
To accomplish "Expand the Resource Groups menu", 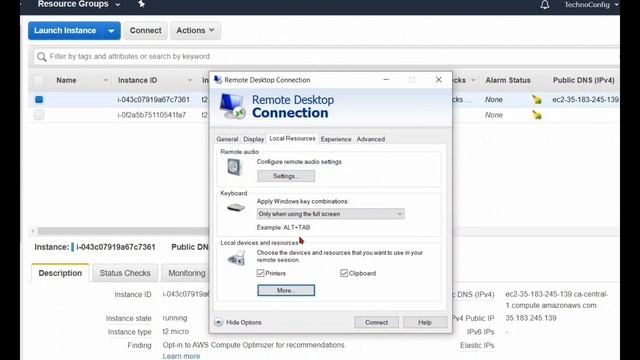I will (79, 4).
